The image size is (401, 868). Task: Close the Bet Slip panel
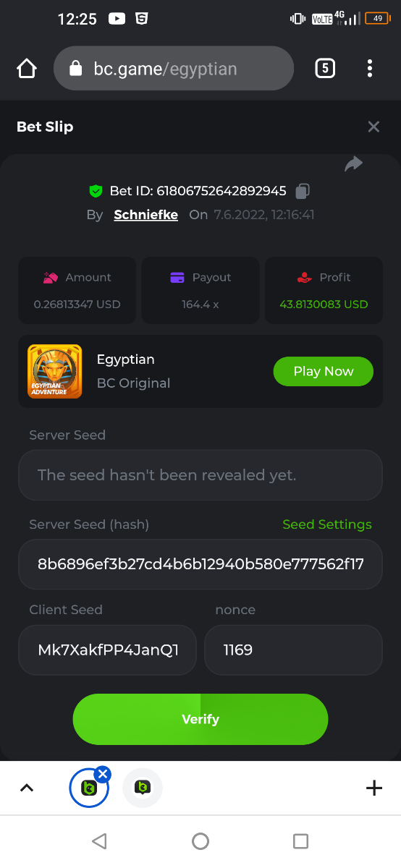click(373, 127)
